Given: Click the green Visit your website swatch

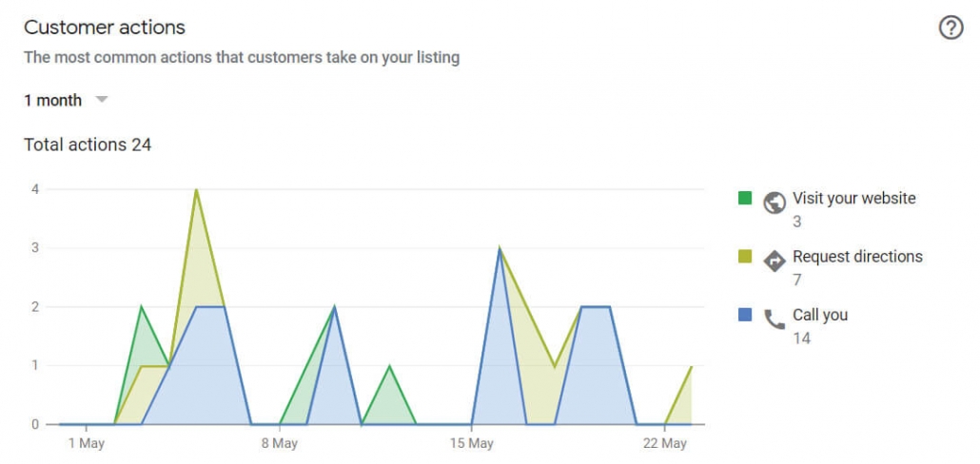Looking at the screenshot, I should pyautogui.click(x=745, y=199).
